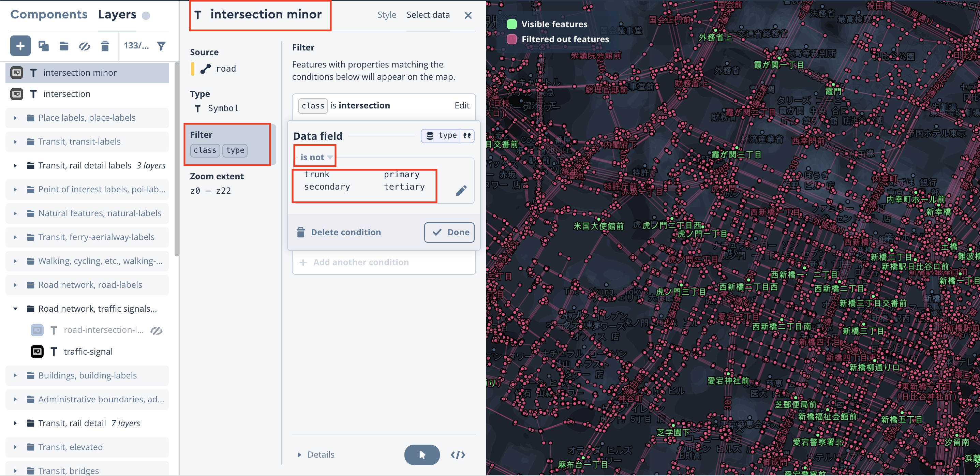This screenshot has width=980, height=476.
Task: Expand Transit, ferry-aerialway-labels folder
Action: (15, 237)
